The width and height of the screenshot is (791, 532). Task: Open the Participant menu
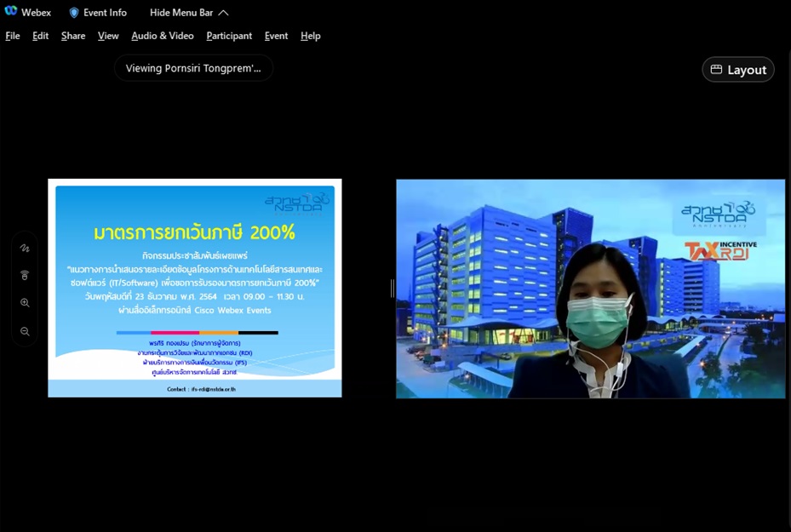coord(229,36)
